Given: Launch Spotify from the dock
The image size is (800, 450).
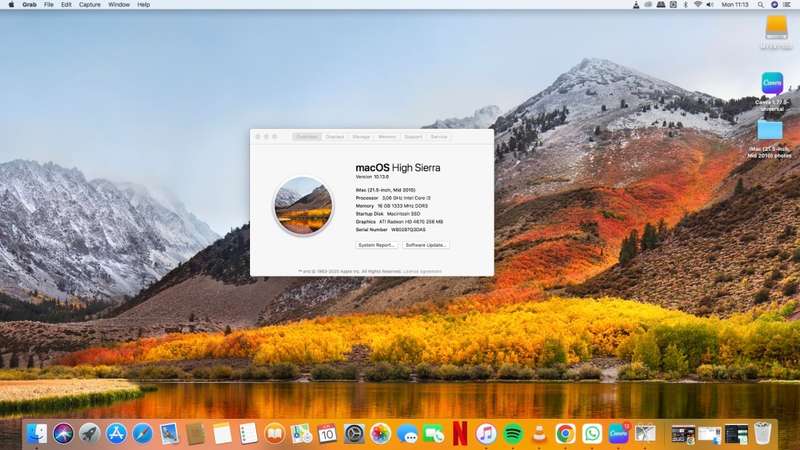Looking at the screenshot, I should coord(513,434).
